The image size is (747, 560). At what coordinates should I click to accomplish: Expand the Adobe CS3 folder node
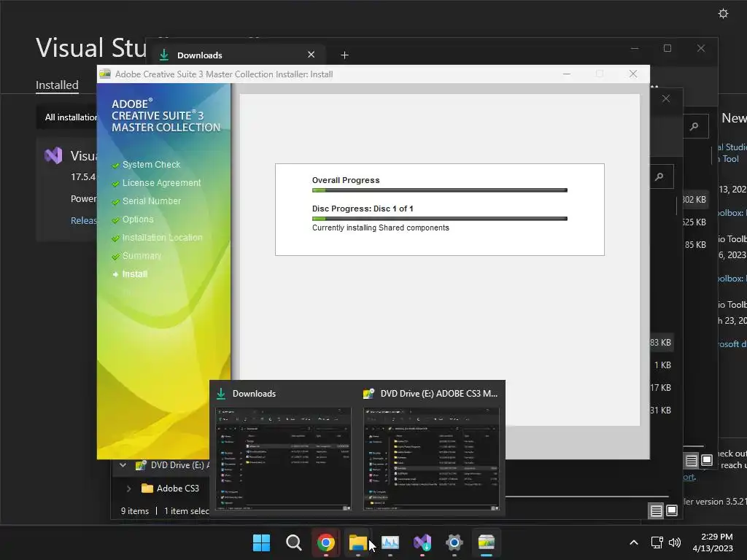[x=128, y=488]
